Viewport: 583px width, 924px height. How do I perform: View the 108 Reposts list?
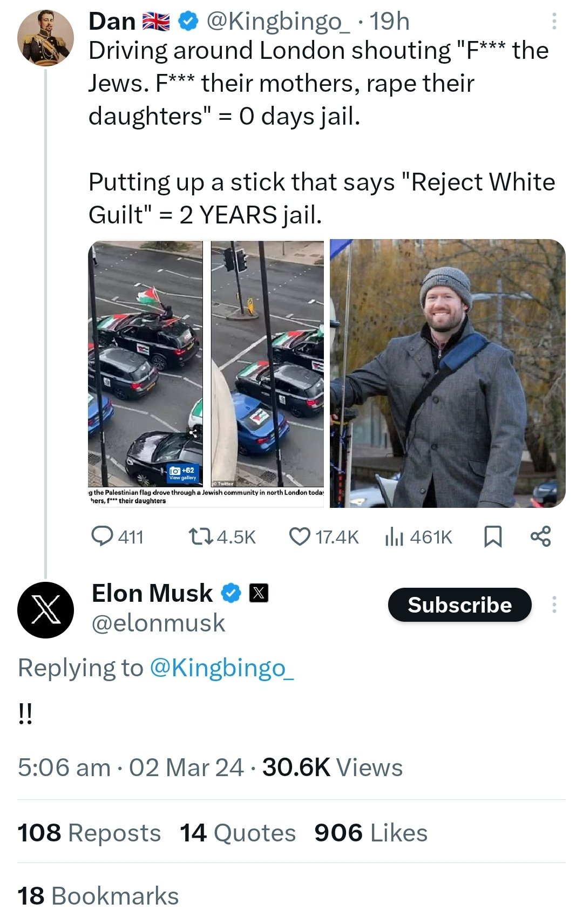[x=89, y=832]
